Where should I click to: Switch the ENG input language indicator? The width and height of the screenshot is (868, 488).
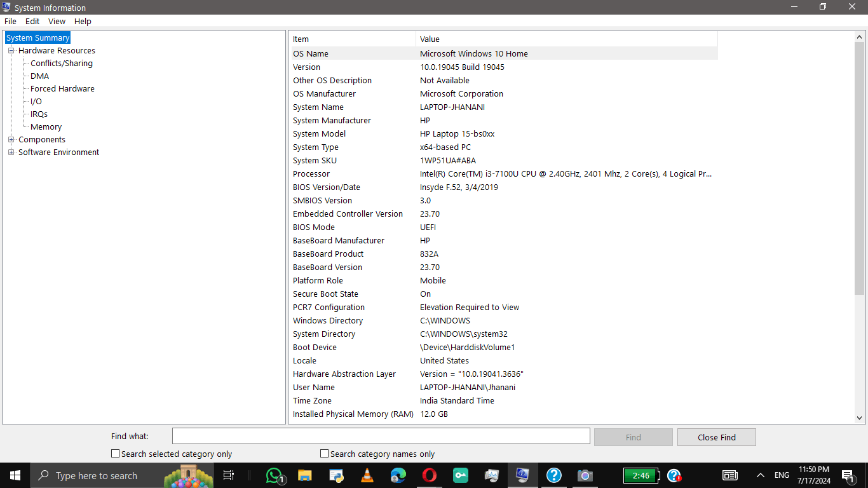point(782,475)
